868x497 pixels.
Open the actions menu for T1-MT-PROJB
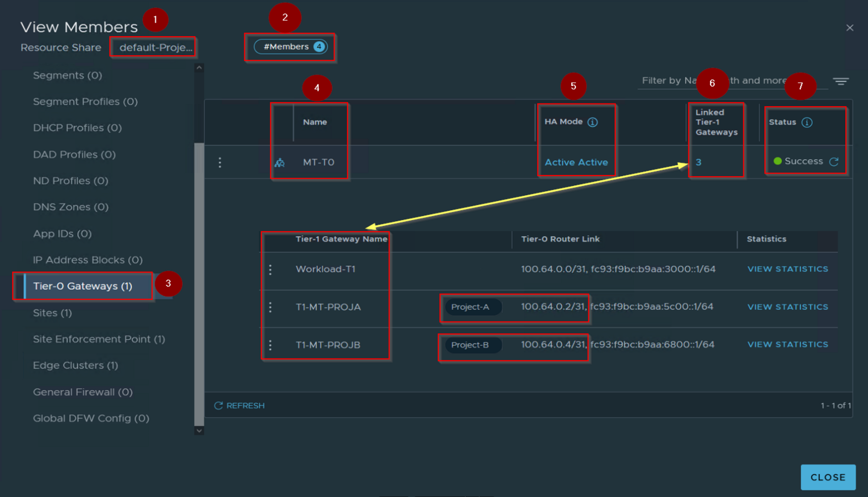(x=270, y=345)
